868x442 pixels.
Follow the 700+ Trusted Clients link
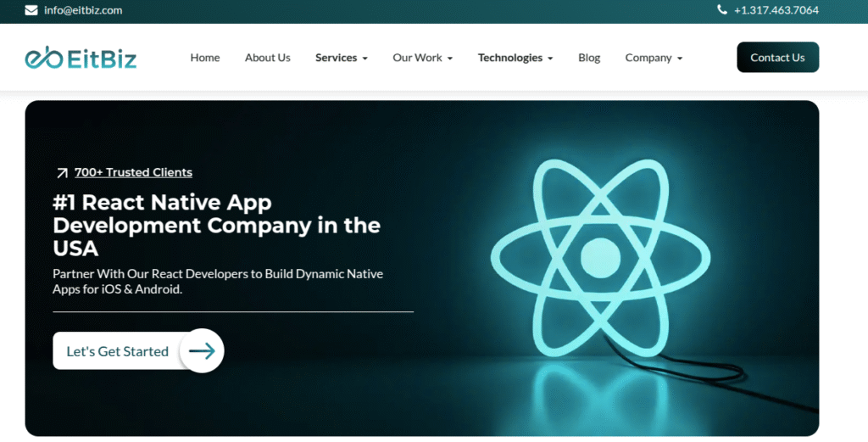(x=133, y=172)
